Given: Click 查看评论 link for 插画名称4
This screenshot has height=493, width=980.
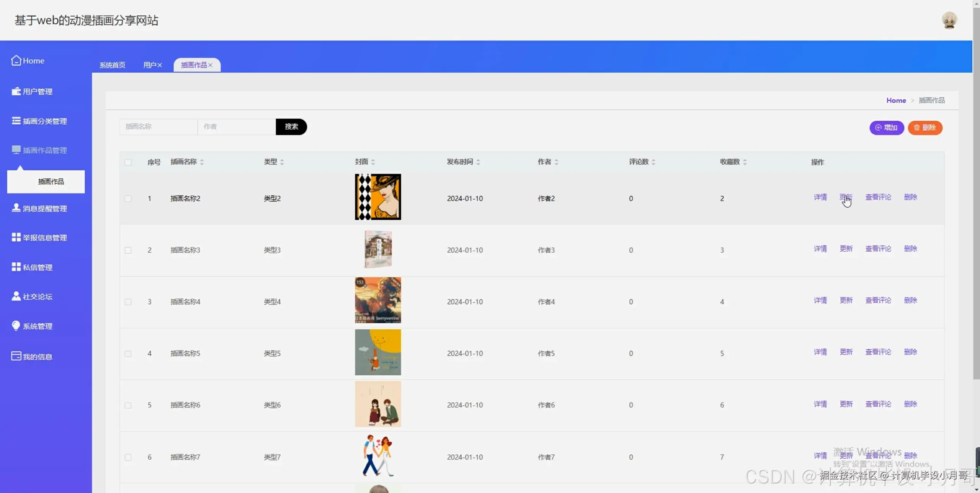Looking at the screenshot, I should (878, 300).
